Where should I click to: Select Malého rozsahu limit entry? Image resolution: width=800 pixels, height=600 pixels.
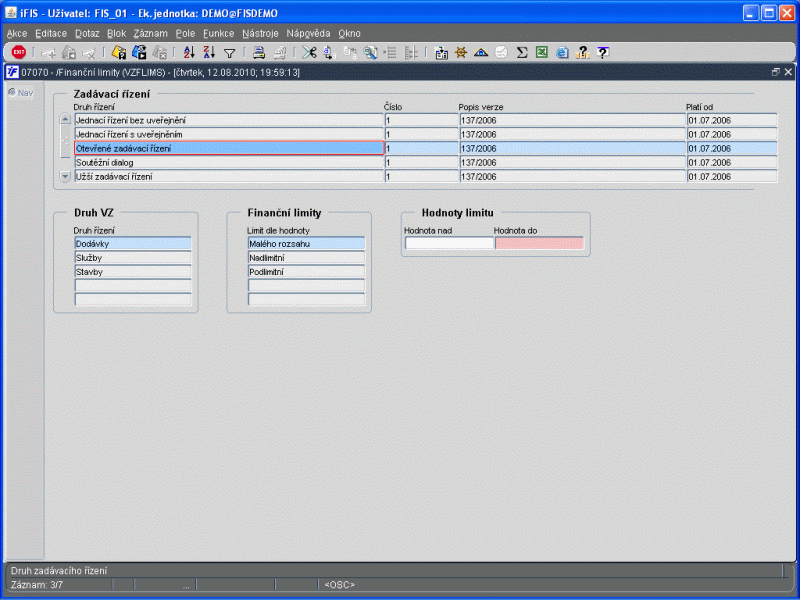pos(307,244)
